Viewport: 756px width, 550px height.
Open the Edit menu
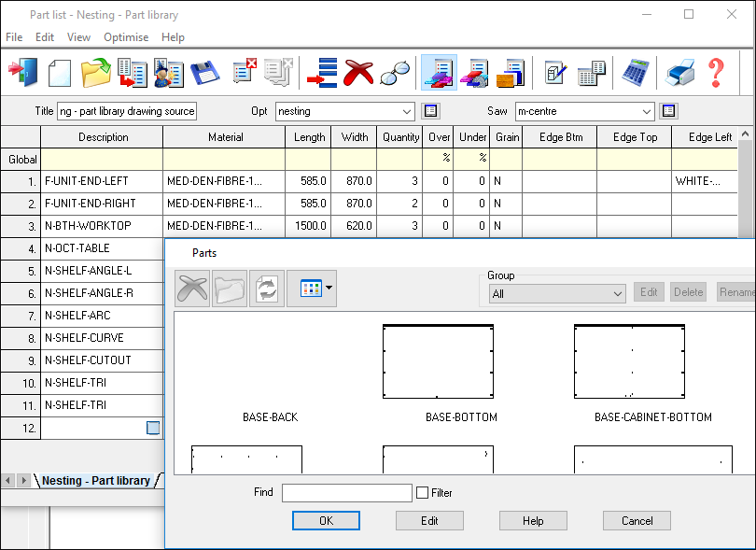point(45,37)
